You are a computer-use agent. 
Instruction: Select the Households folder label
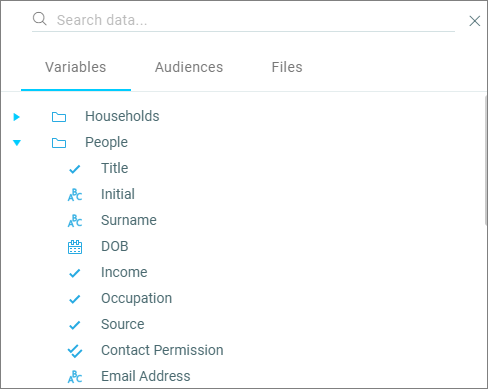click(x=122, y=116)
